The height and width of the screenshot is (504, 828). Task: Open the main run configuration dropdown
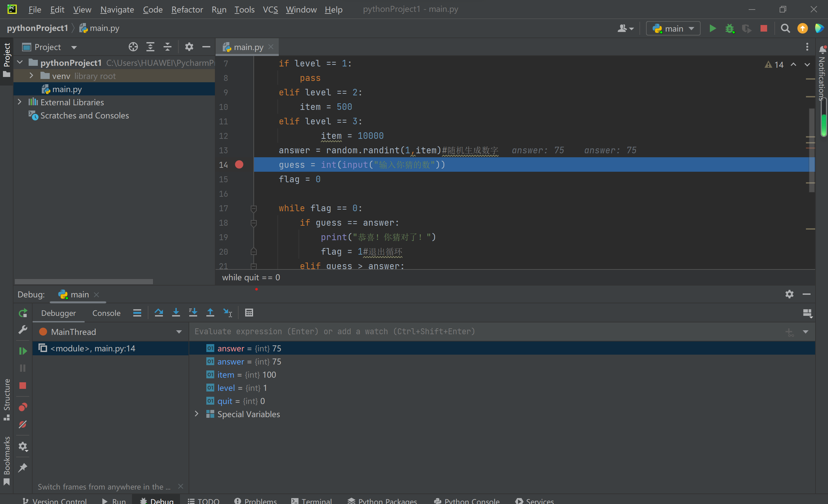(673, 29)
